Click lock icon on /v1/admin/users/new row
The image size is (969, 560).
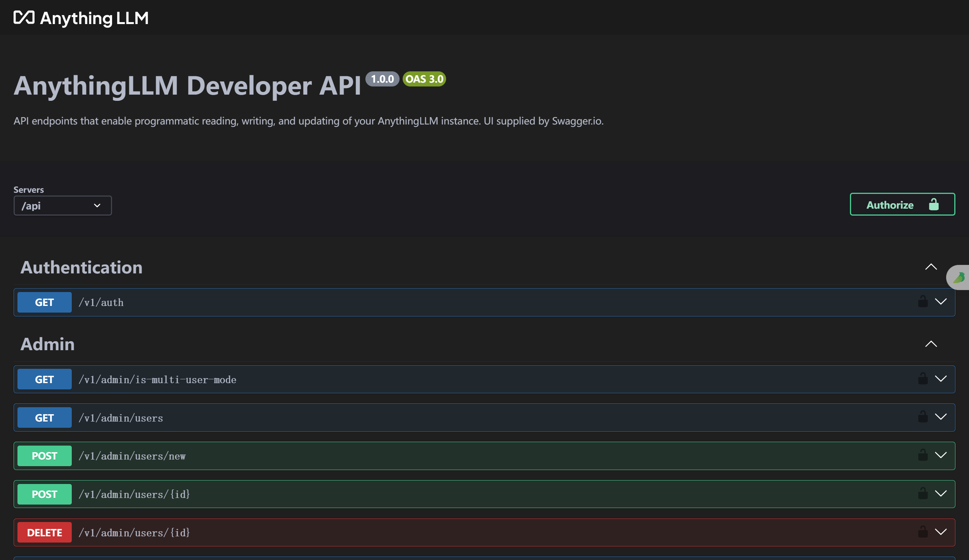click(923, 455)
